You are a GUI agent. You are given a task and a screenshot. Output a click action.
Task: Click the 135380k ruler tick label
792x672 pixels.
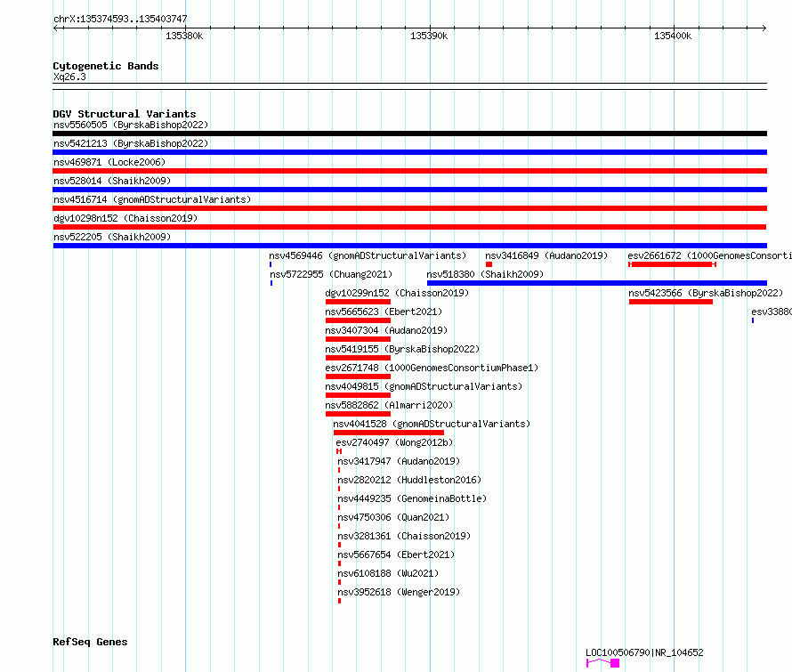tap(184, 36)
